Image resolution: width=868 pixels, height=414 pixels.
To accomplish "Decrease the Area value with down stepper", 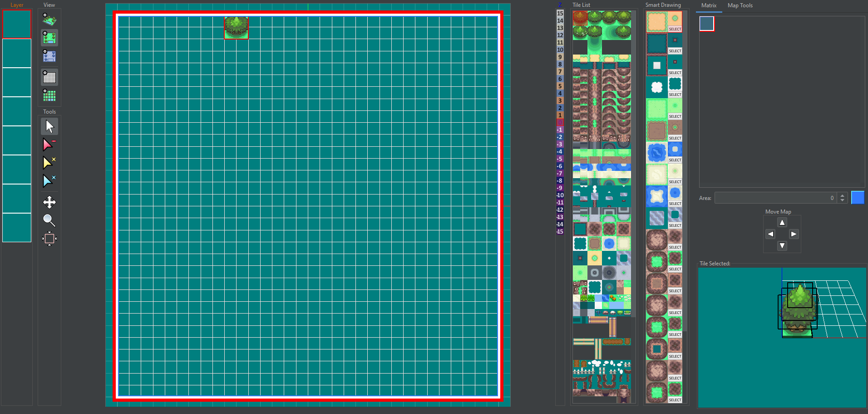I will pyautogui.click(x=843, y=200).
